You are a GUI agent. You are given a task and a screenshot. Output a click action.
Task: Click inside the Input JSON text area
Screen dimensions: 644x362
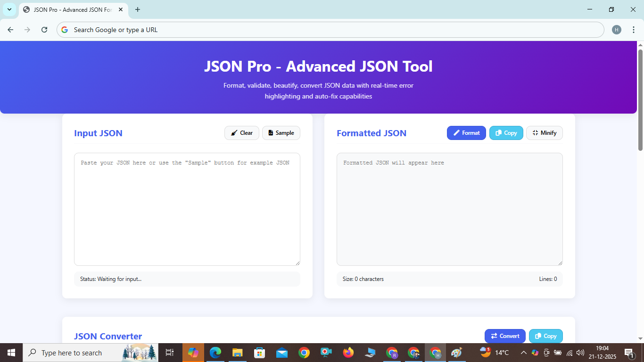tap(187, 209)
